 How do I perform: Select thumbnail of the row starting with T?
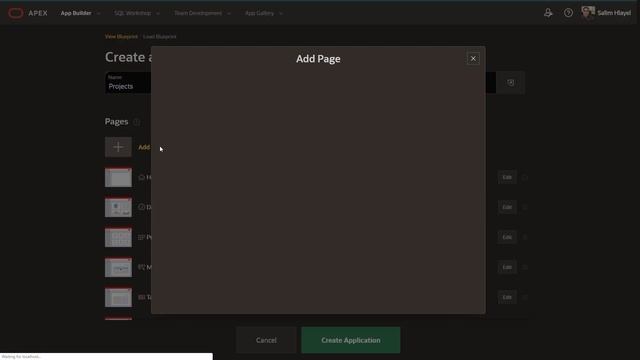pyautogui.click(x=118, y=297)
